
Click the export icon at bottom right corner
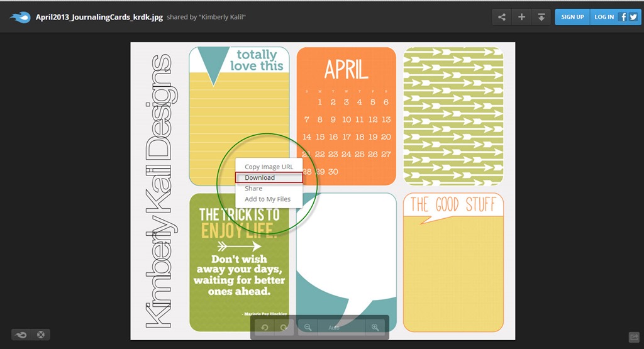[x=634, y=337]
